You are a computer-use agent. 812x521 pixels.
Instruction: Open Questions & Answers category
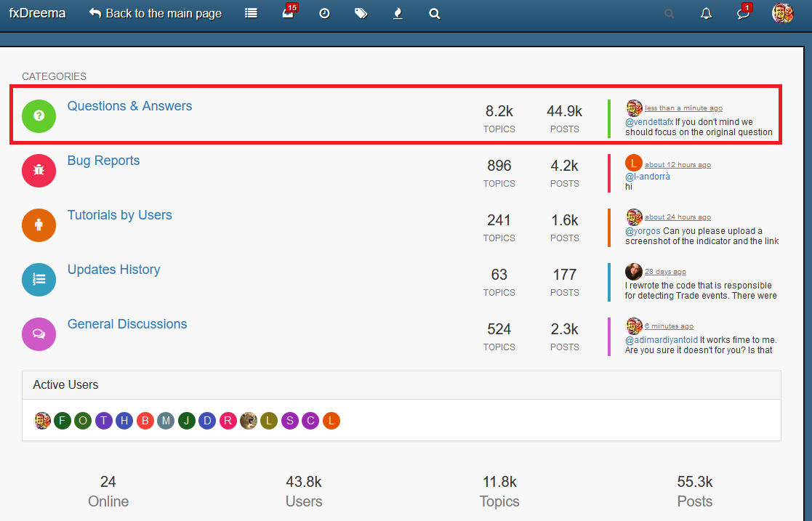129,106
